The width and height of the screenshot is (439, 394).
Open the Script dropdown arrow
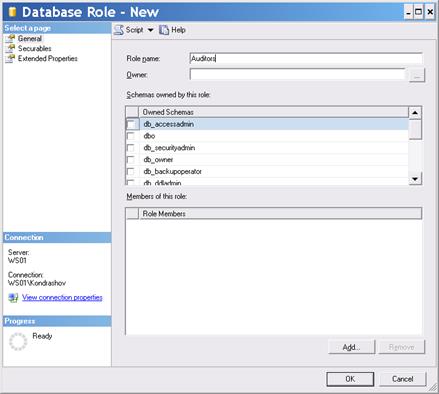pyautogui.click(x=151, y=30)
